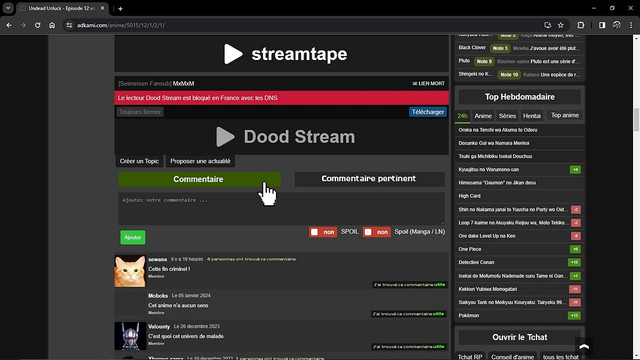Open the Black Clover review
This screenshot has height=360, width=640.
click(520, 48)
